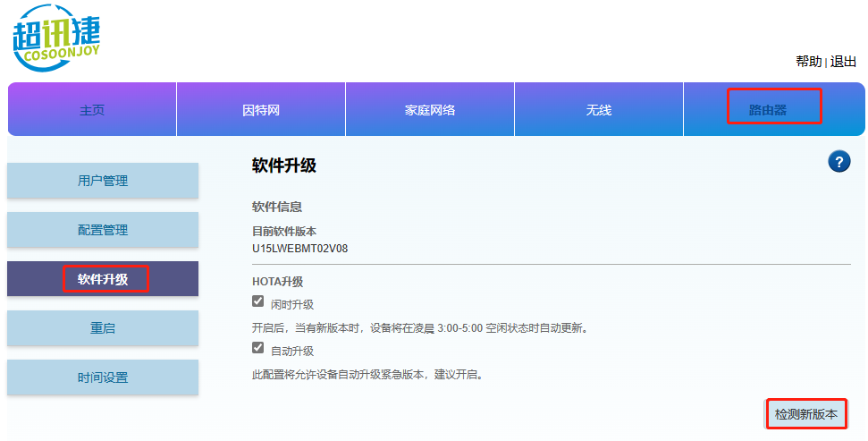Choose 软件升级 in the left sidebar
The image size is (868, 441).
tap(103, 279)
